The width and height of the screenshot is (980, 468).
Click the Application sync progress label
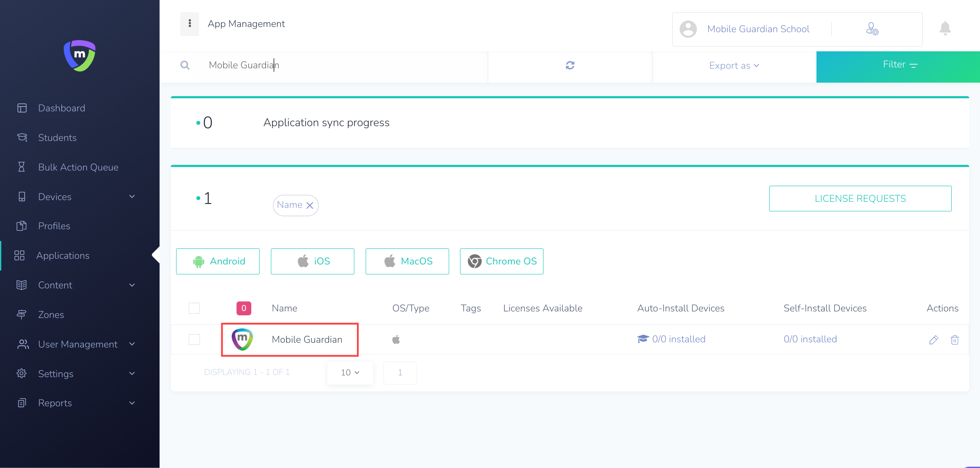327,123
